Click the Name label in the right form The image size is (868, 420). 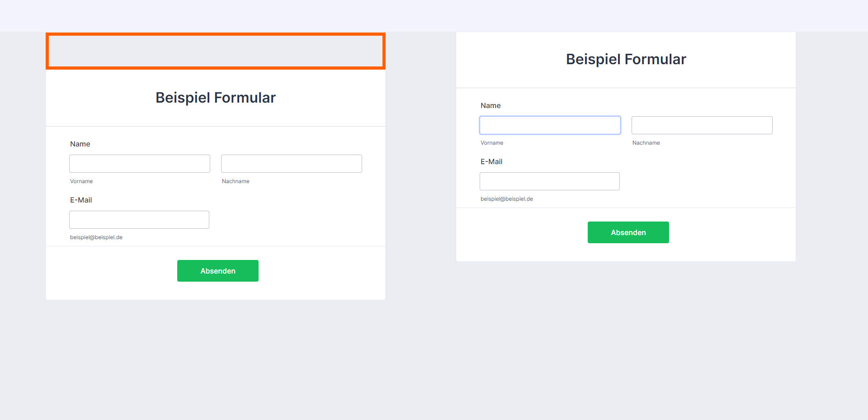click(491, 106)
